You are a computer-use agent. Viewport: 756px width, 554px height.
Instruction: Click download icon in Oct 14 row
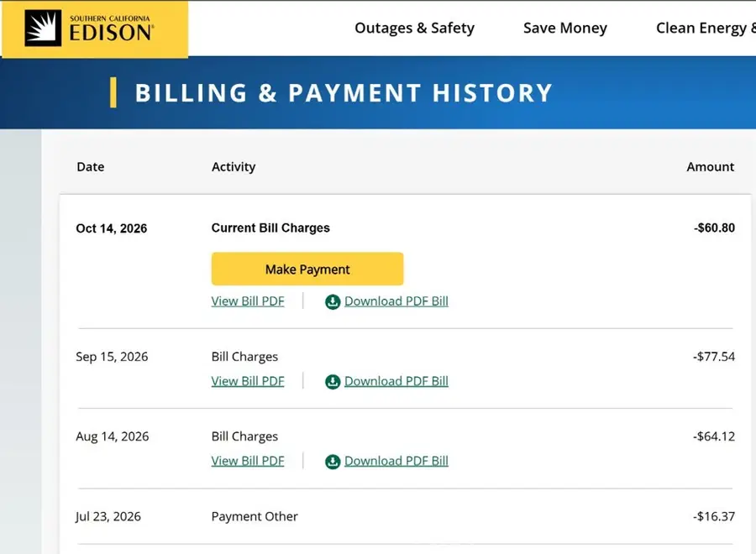[x=333, y=302]
